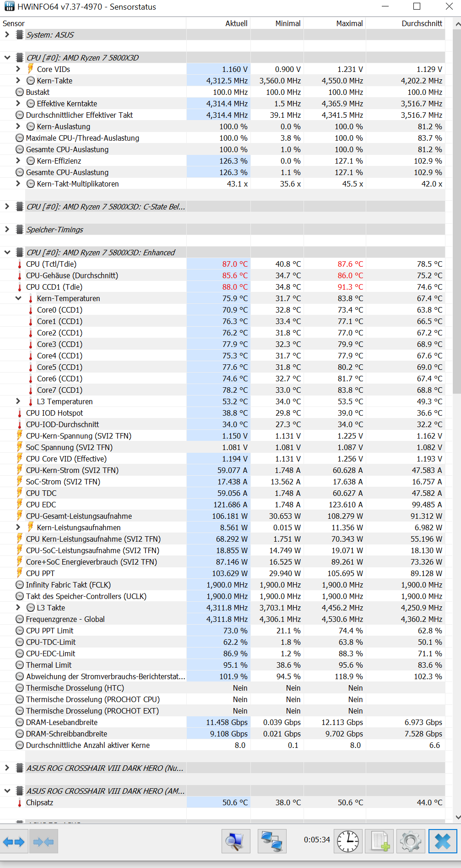This screenshot has height=868, width=461.
Task: Click the Core0 (CCD1) thermometer icon
Action: 31,310
